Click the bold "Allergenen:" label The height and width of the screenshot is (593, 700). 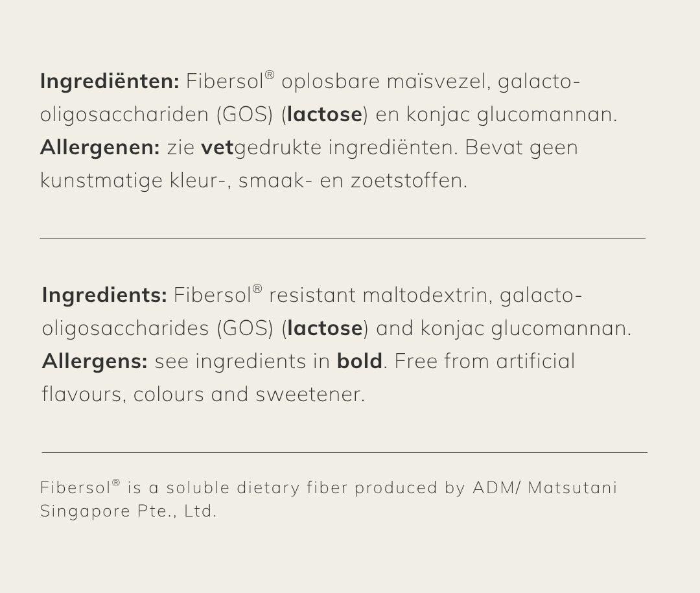click(x=100, y=148)
